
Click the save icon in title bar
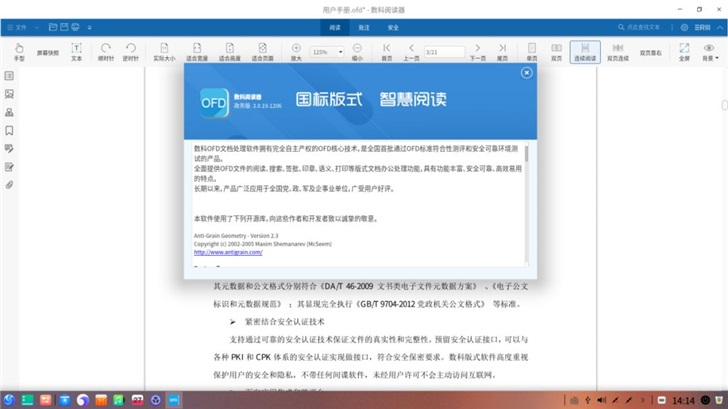click(64, 27)
